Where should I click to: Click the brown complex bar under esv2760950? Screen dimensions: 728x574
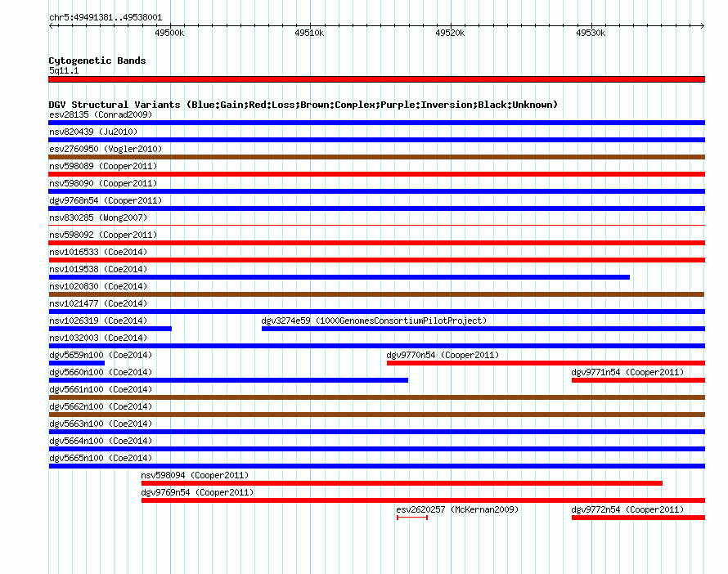click(x=376, y=157)
